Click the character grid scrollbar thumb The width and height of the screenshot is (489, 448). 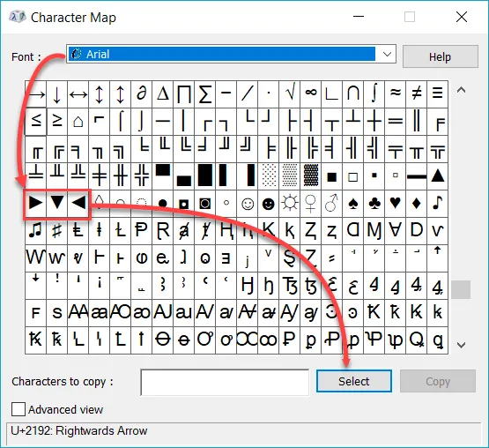pos(461,289)
